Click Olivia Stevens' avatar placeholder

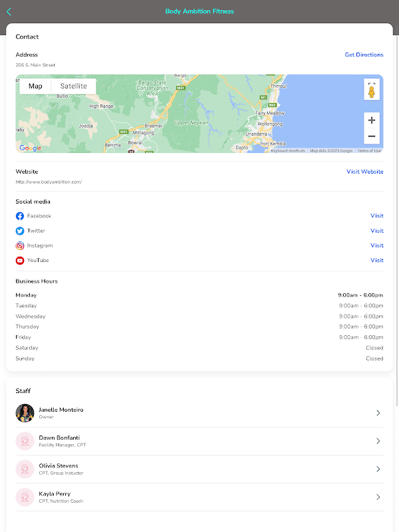pos(25,469)
